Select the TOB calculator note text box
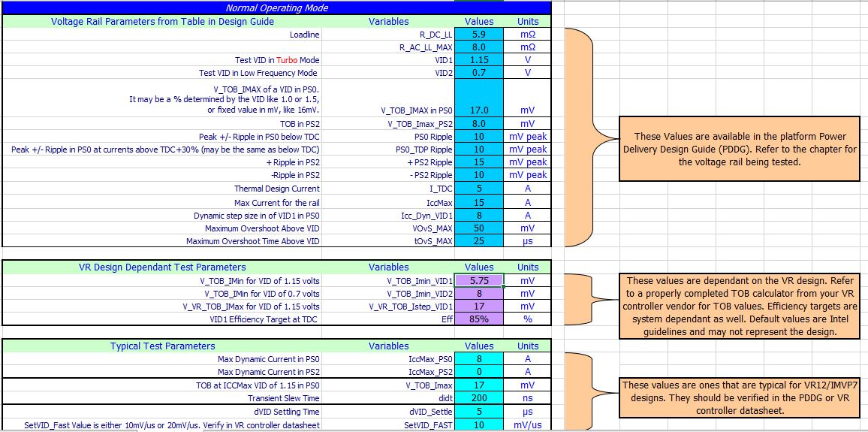 (x=739, y=306)
